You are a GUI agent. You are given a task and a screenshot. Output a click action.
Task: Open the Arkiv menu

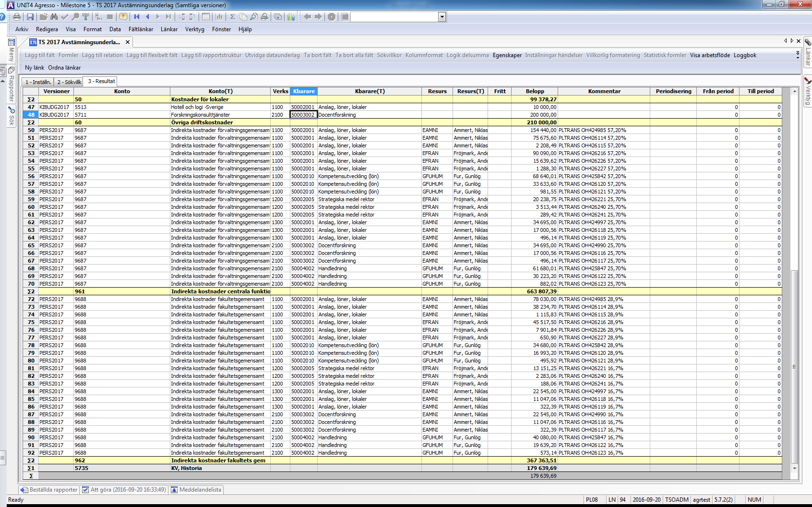tap(22, 29)
